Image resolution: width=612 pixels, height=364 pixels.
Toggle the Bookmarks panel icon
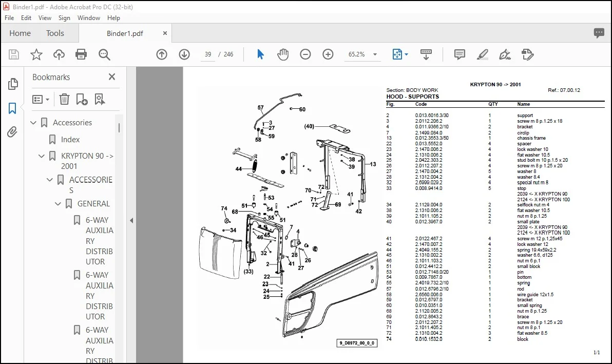coord(12,108)
